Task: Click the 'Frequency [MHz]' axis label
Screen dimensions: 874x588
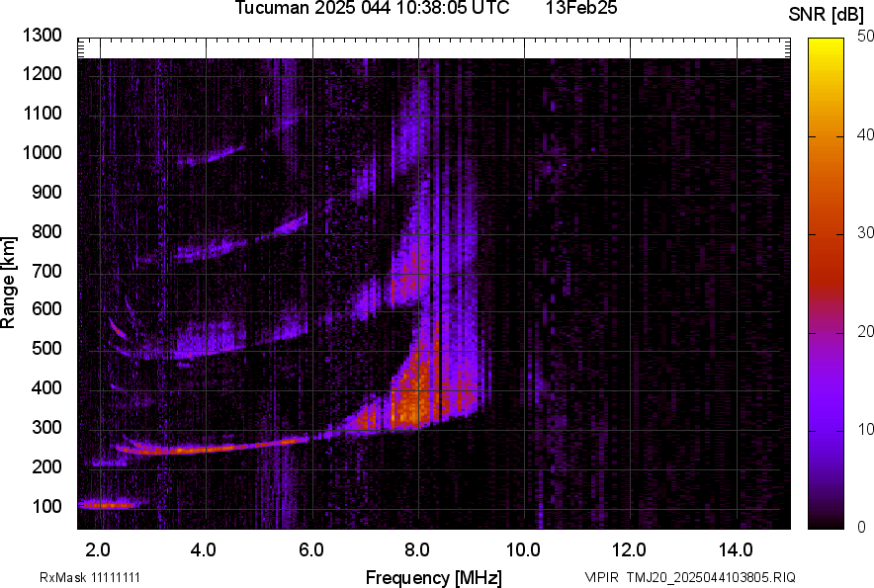Action: click(x=434, y=577)
